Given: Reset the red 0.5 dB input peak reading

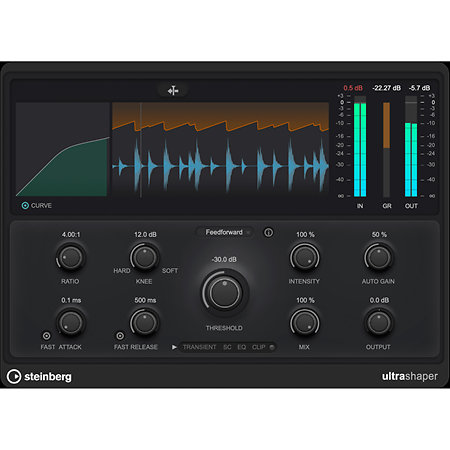Looking at the screenshot, I should (353, 88).
